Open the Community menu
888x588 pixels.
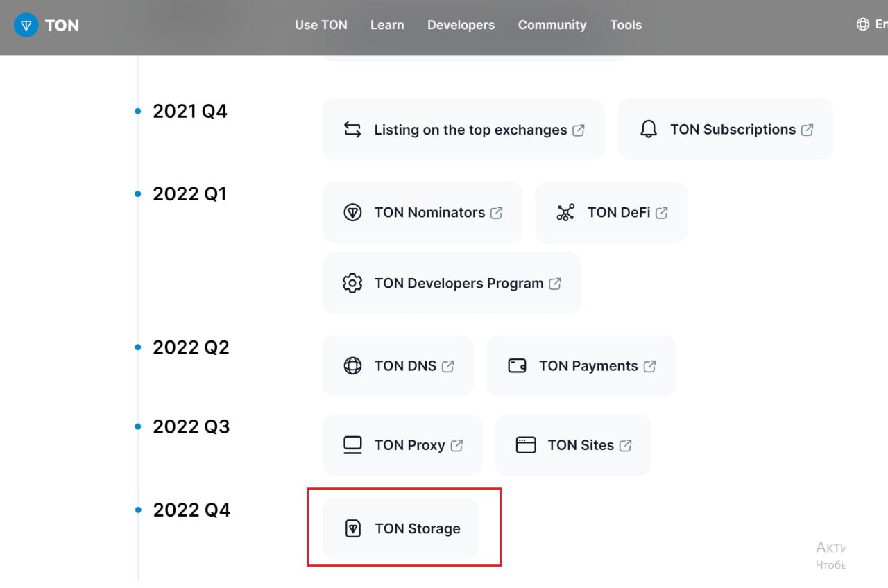pos(552,25)
